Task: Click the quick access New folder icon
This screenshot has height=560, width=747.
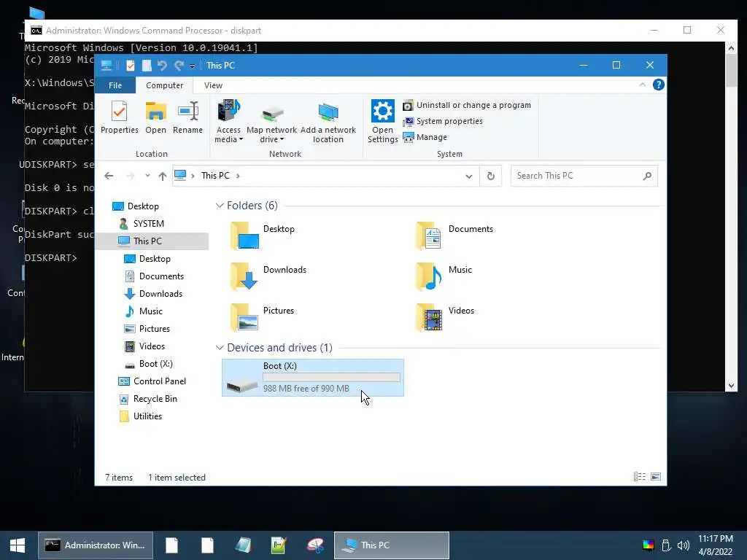Action: pos(147,65)
